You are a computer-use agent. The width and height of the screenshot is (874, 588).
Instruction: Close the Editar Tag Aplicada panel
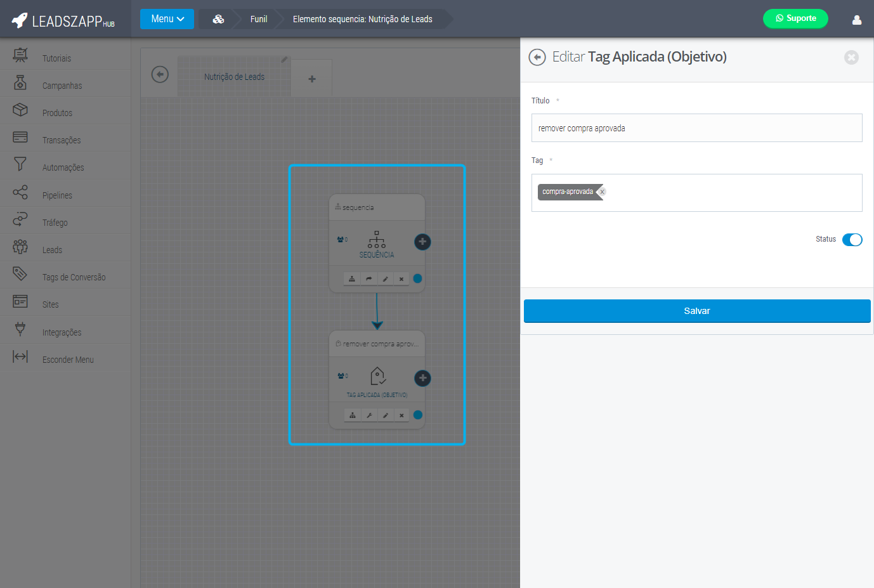pos(851,57)
